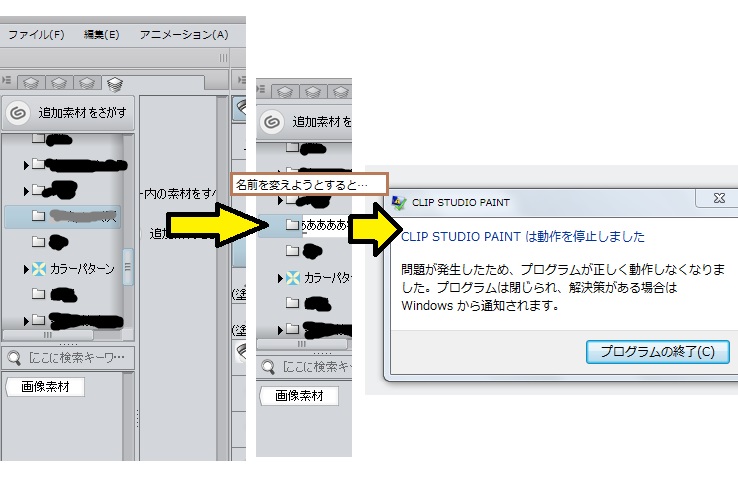Click the カラーパターン pattern icon in left screenshot
The width and height of the screenshot is (738, 483).
pos(39,269)
